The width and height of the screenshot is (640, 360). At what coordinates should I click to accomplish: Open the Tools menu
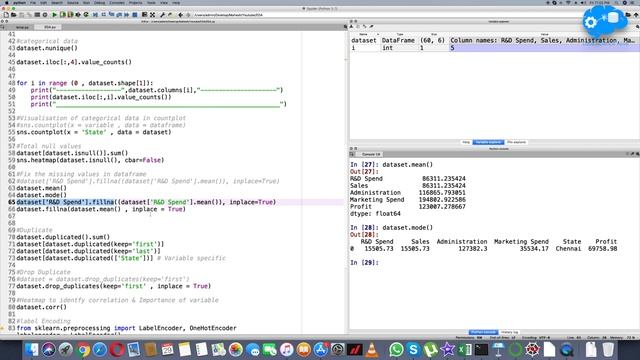[151, 3]
